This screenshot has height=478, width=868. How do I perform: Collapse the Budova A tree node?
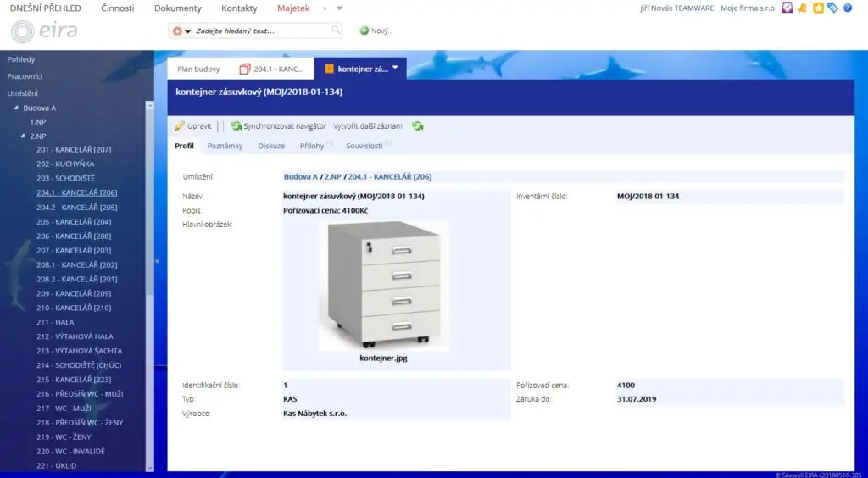click(x=15, y=108)
